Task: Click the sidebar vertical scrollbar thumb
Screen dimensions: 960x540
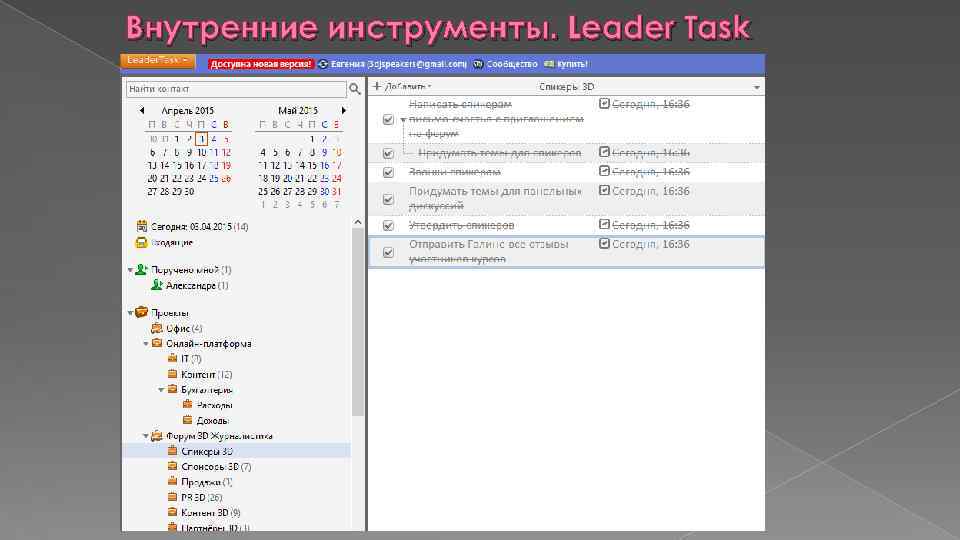Action: (x=358, y=322)
